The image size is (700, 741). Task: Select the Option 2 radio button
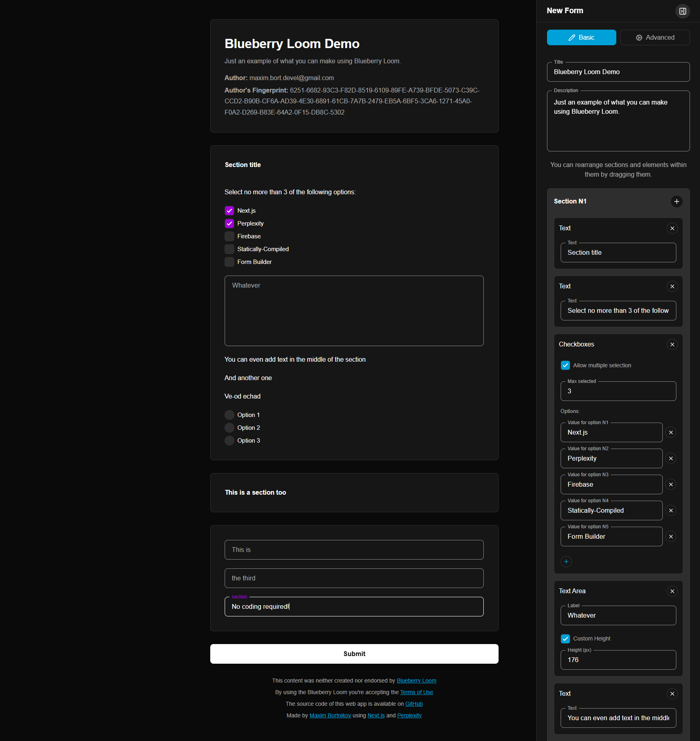[229, 427]
